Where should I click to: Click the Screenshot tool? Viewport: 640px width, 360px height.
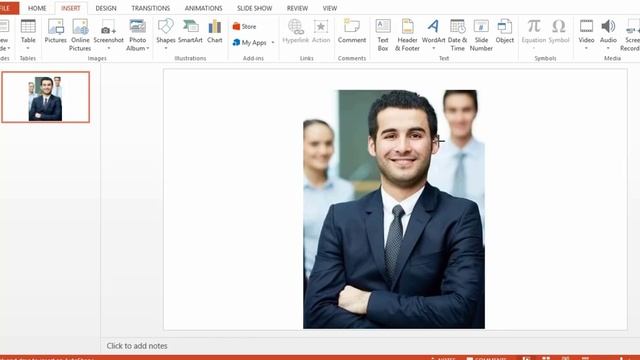point(108,34)
